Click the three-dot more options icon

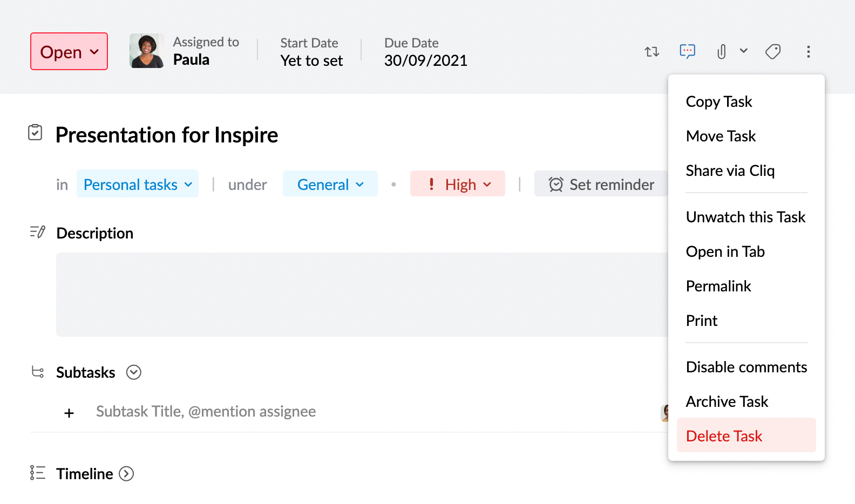click(x=808, y=52)
